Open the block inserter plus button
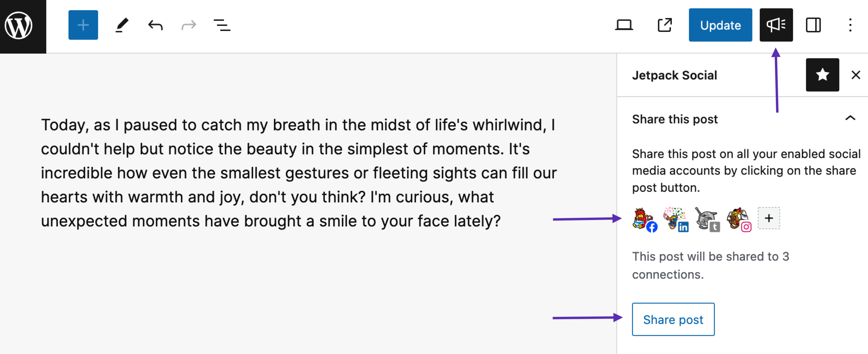The height and width of the screenshot is (354, 868). point(83,25)
